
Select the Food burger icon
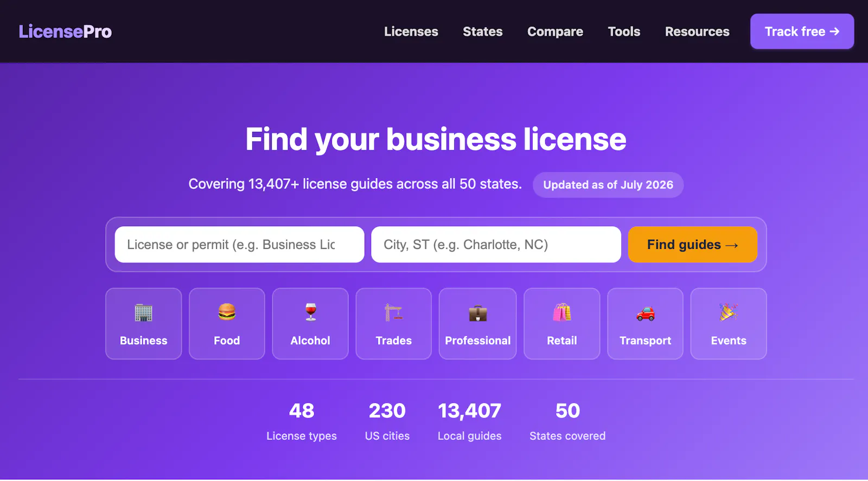click(x=227, y=312)
